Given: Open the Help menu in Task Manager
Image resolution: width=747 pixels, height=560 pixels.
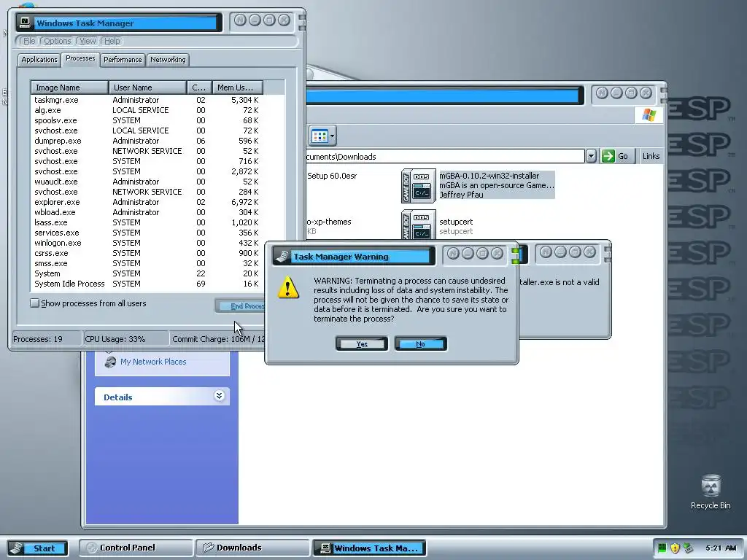Looking at the screenshot, I should (112, 41).
